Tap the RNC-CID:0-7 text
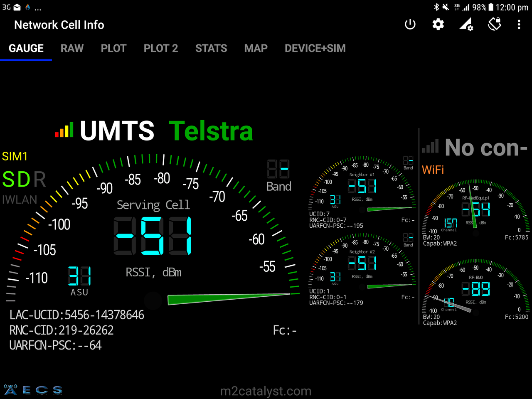This screenshot has height=399, width=532. (328, 220)
